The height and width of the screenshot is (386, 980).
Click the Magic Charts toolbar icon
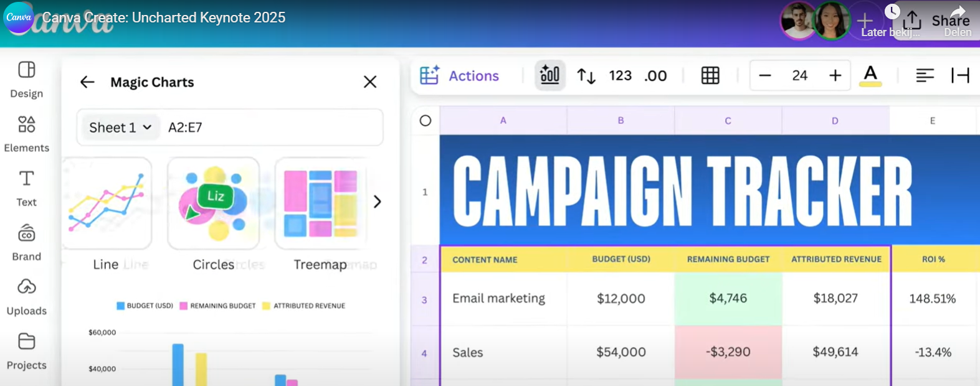pos(549,75)
